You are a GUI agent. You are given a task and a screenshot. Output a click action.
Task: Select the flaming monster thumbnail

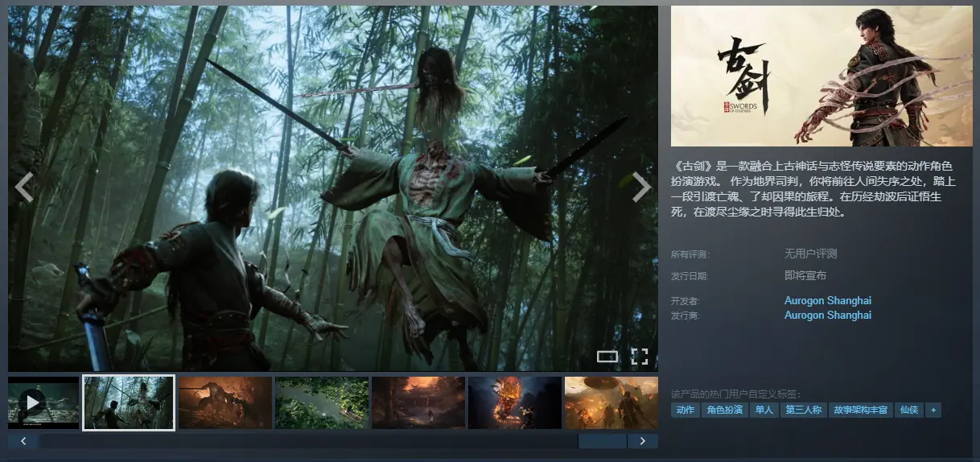[515, 402]
